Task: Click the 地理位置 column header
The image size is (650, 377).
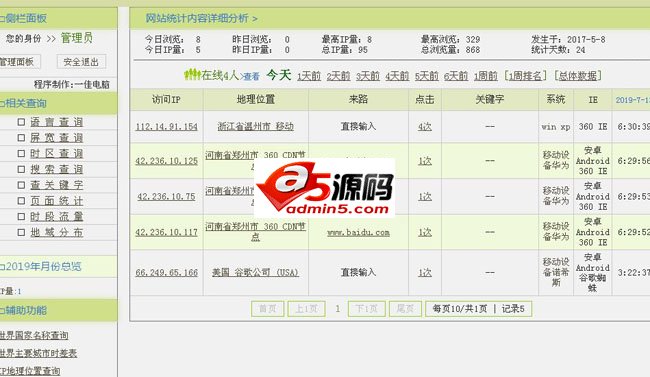Action: click(x=256, y=99)
